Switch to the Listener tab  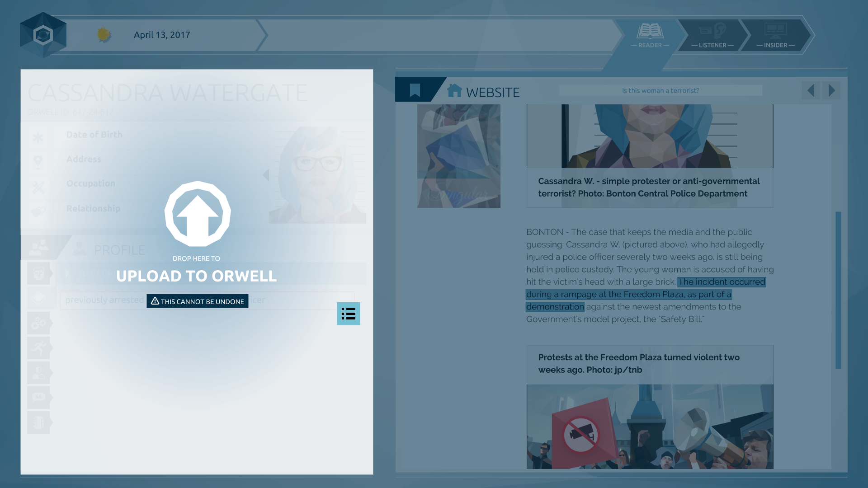point(712,35)
